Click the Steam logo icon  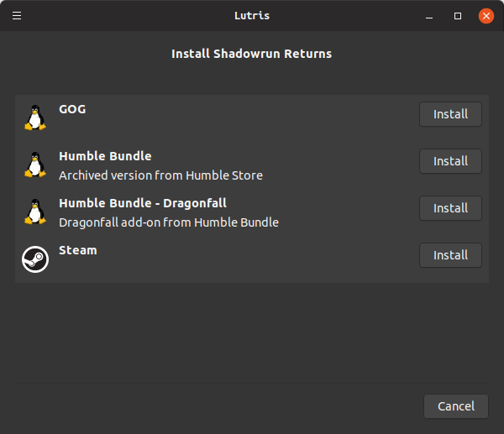35,259
